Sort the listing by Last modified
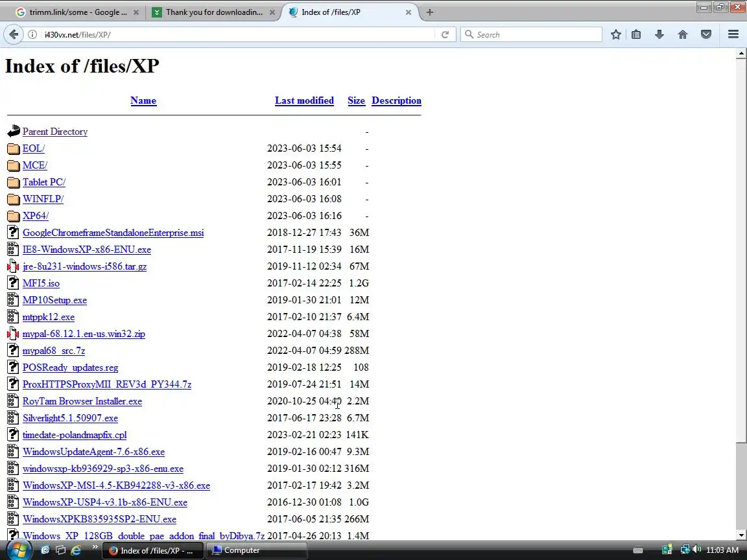Image resolution: width=747 pixels, height=560 pixels. click(304, 100)
